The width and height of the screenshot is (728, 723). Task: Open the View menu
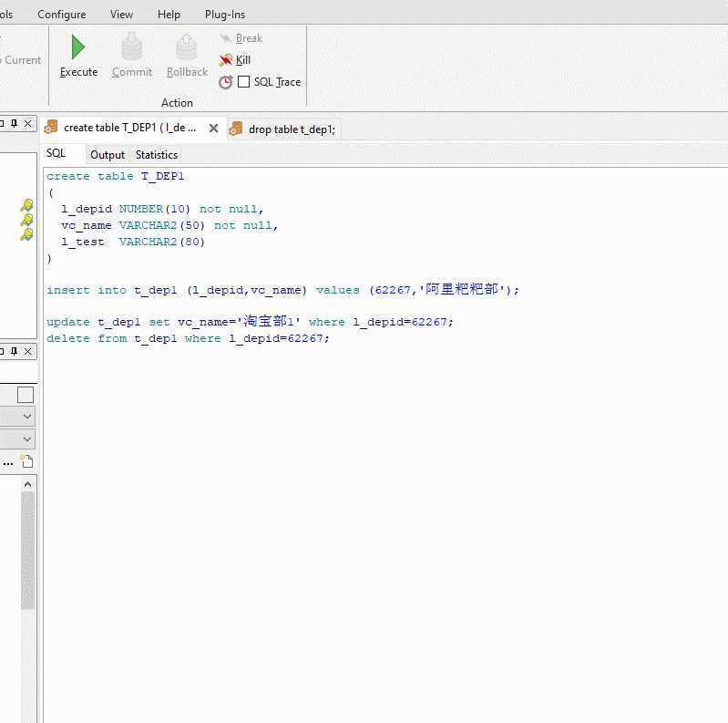(122, 15)
